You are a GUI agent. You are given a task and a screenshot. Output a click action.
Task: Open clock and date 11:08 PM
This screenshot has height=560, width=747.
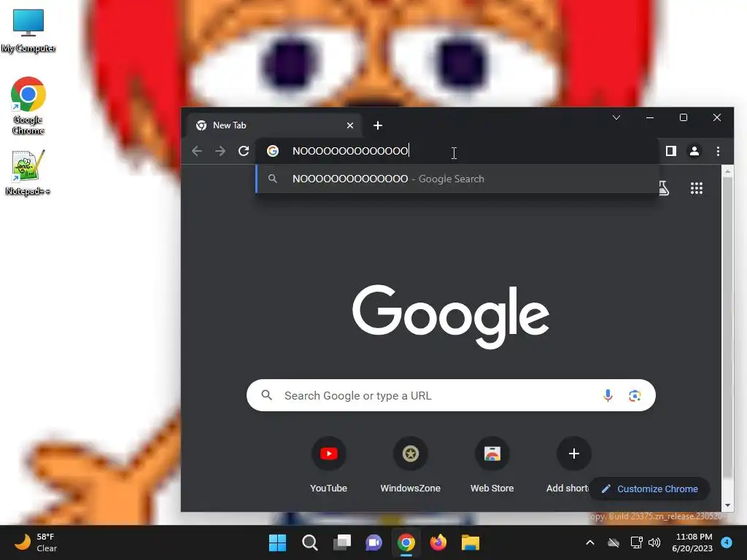[x=692, y=542]
